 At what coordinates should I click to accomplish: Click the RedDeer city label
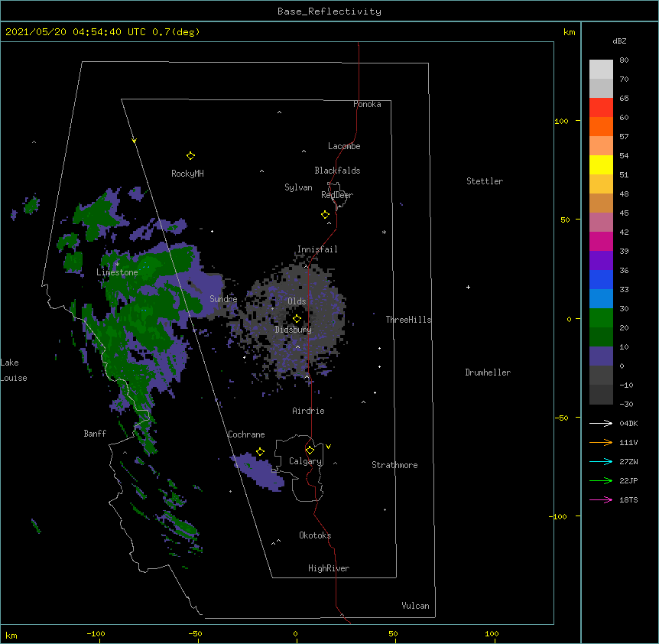(x=337, y=195)
